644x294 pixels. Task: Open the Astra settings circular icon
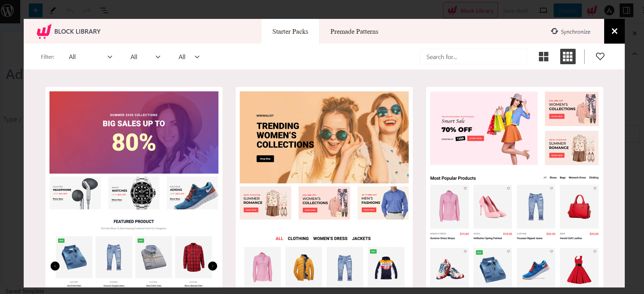[x=609, y=11]
